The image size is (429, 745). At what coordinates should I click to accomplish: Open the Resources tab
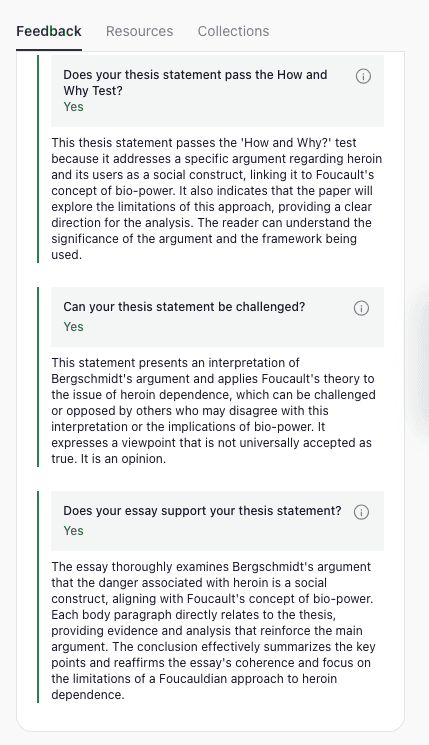click(140, 31)
